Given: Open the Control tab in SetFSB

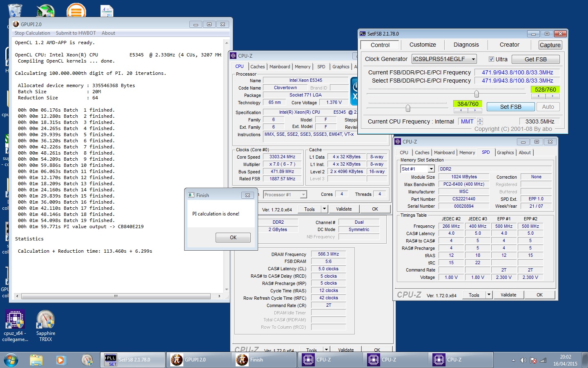Looking at the screenshot, I should (x=380, y=45).
